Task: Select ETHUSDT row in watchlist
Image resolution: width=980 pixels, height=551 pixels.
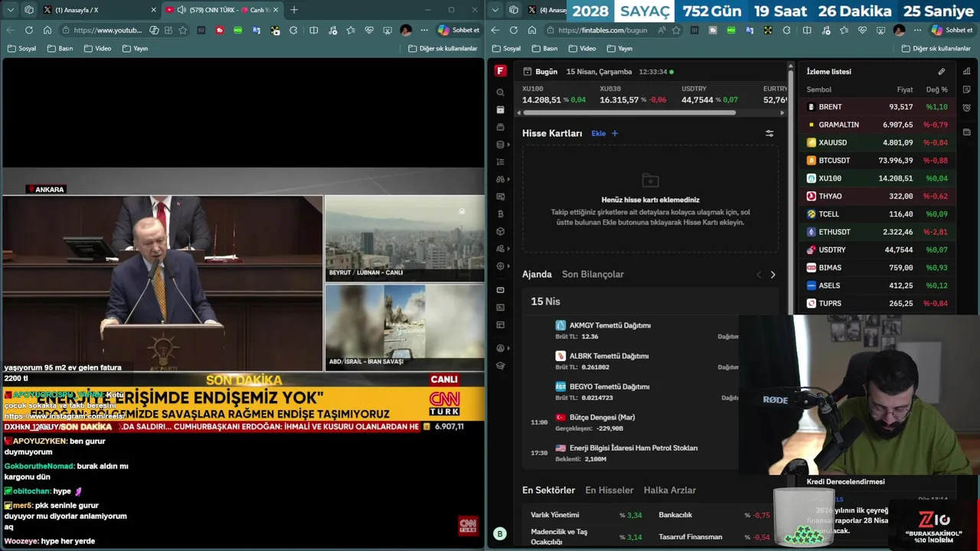Action: click(x=877, y=232)
